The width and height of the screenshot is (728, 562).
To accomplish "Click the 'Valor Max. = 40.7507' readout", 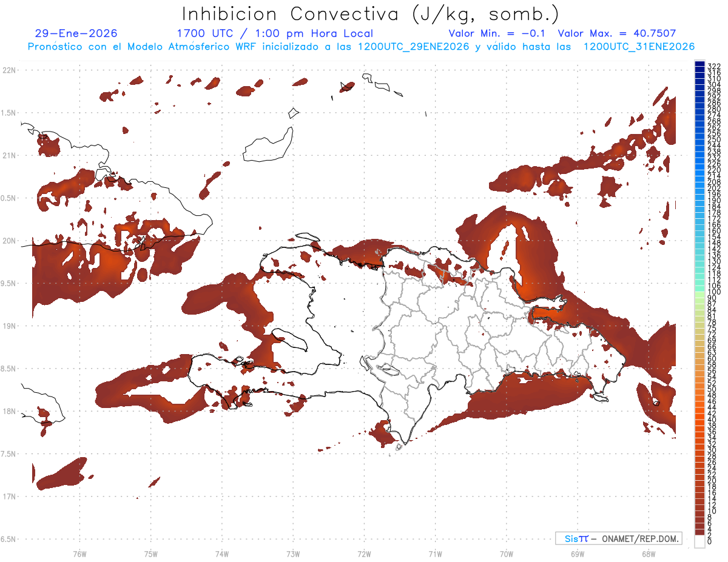I will 617,33.
